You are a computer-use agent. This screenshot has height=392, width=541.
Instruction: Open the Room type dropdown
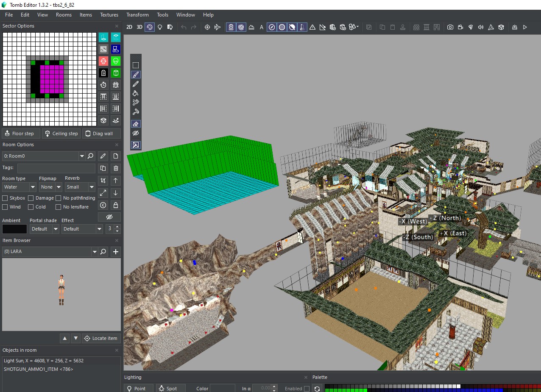20,187
